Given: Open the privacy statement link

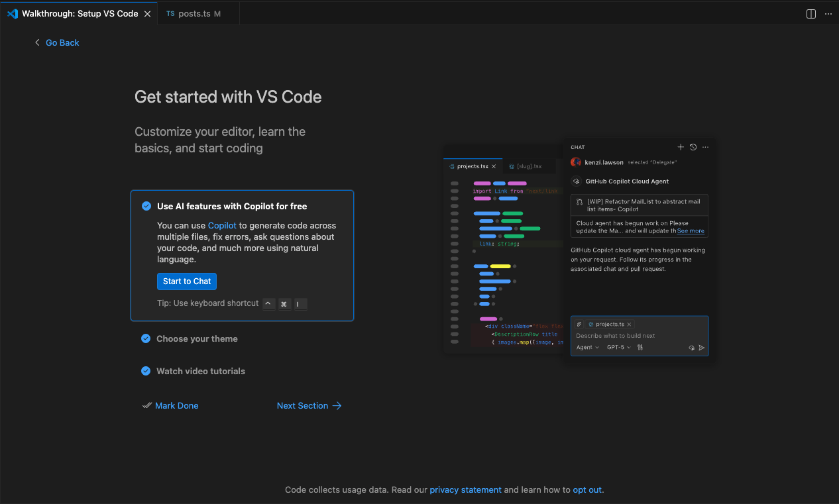Looking at the screenshot, I should (465, 490).
